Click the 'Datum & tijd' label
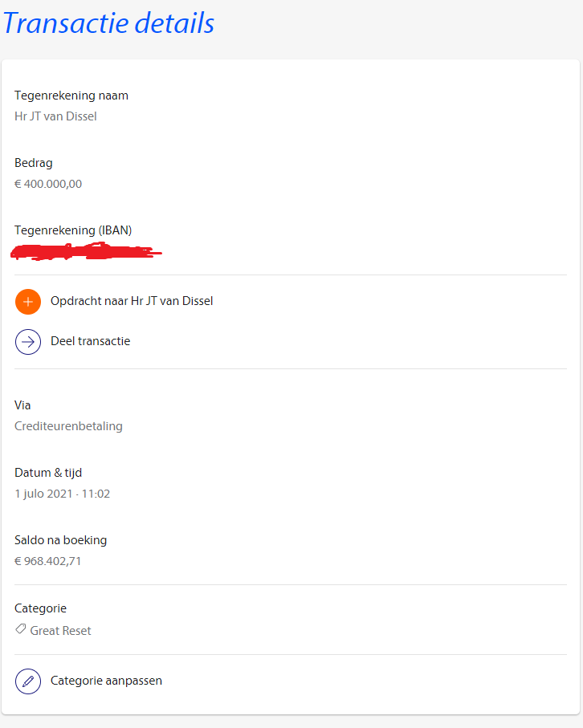This screenshot has height=728, width=583. pyautogui.click(x=48, y=473)
